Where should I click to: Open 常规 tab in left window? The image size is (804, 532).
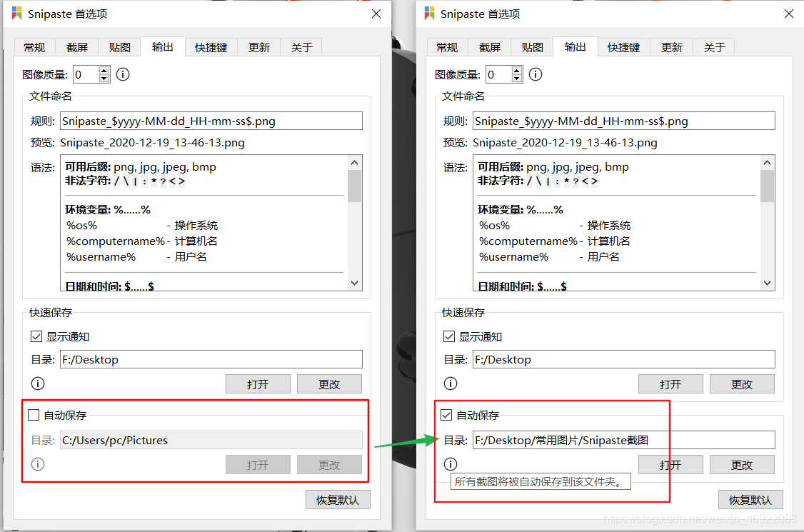click(34, 47)
